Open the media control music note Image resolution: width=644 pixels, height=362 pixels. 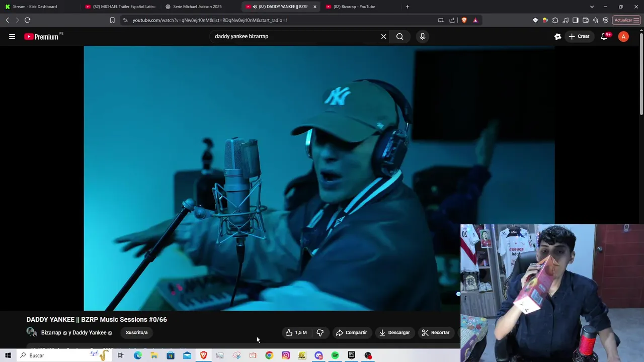(566, 20)
